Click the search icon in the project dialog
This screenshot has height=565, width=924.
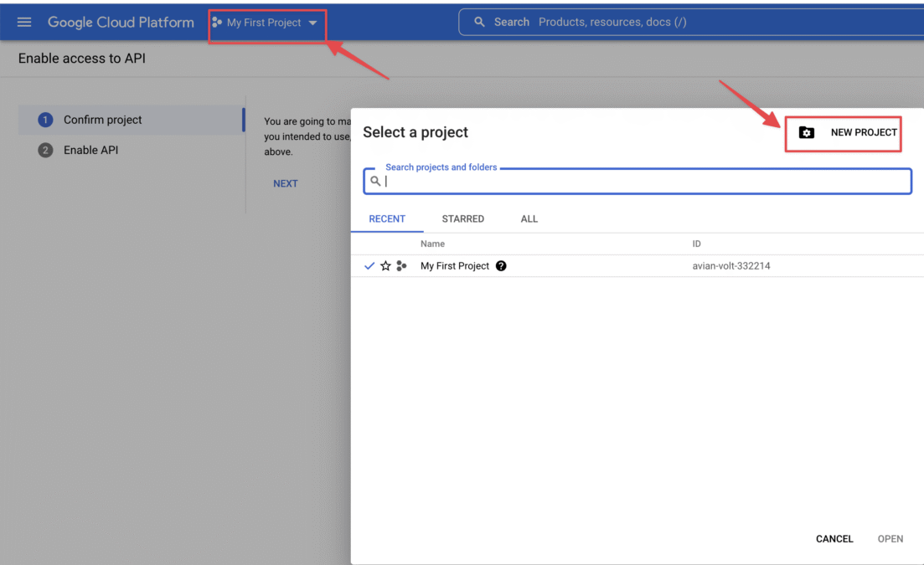(375, 181)
